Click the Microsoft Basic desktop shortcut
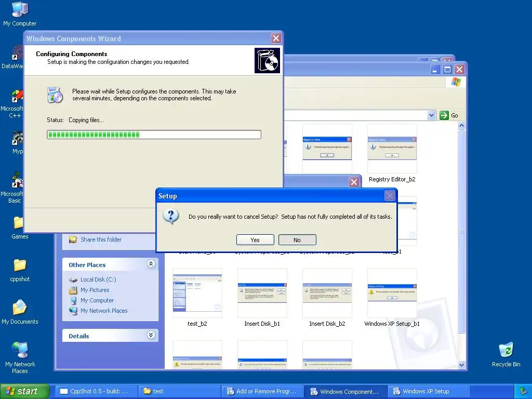Image resolution: width=532 pixels, height=399 pixels. point(12,187)
